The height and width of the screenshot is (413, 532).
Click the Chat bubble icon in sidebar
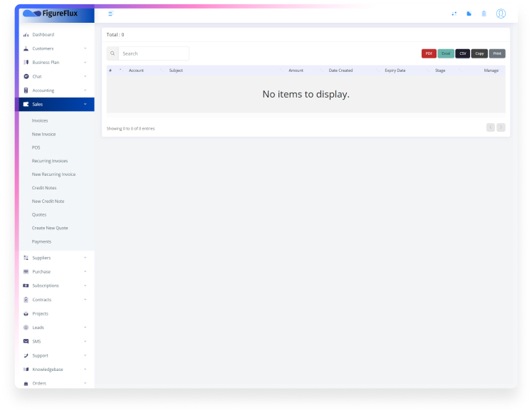26,76
